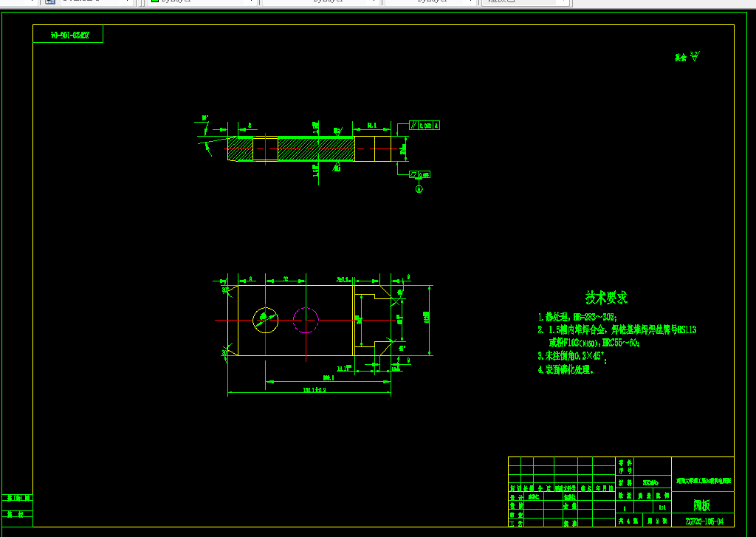Viewport: 756px width, 537px height.
Task: Select the datum A circle symbol
Action: 419,189
